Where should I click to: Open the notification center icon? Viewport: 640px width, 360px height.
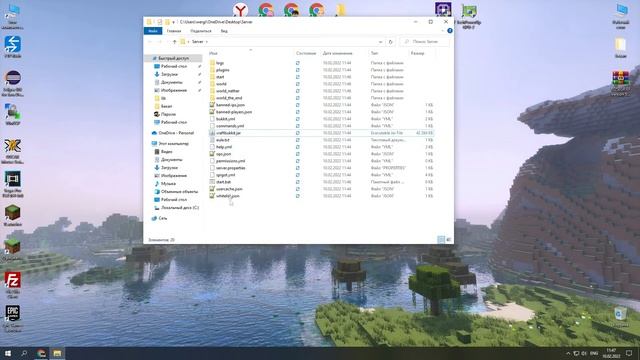[629, 353]
